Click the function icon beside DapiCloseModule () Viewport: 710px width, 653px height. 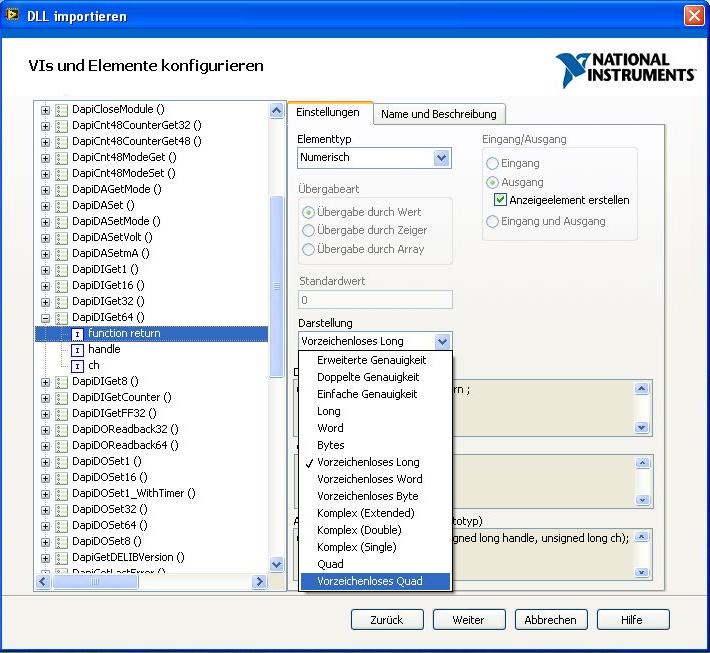[x=61, y=109]
